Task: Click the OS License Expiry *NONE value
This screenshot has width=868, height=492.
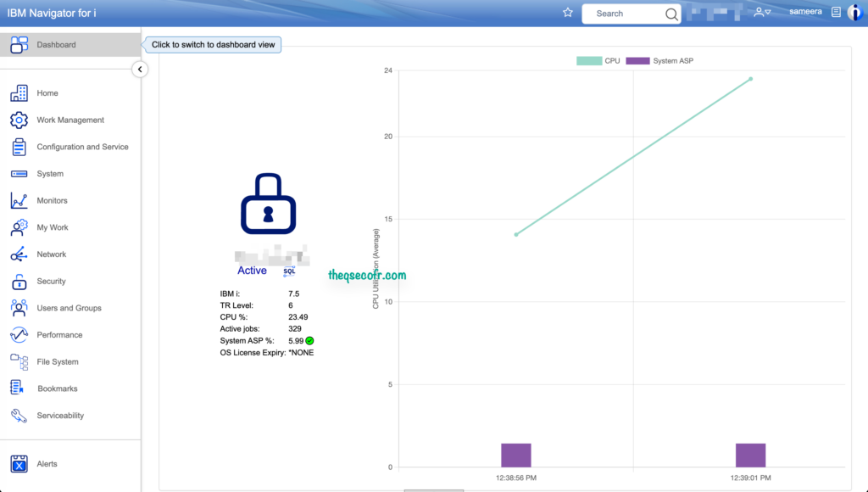Action: (301, 353)
